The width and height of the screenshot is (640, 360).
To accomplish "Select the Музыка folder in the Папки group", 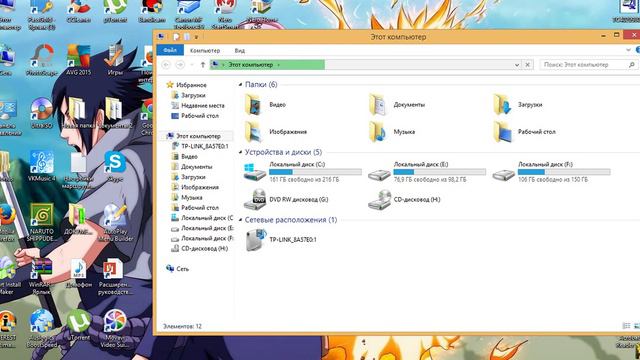I will [392, 131].
